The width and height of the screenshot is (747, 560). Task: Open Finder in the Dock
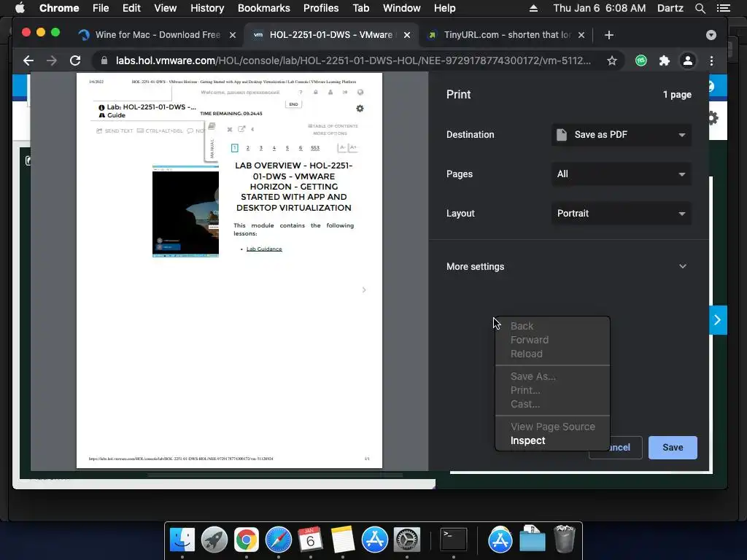click(182, 540)
